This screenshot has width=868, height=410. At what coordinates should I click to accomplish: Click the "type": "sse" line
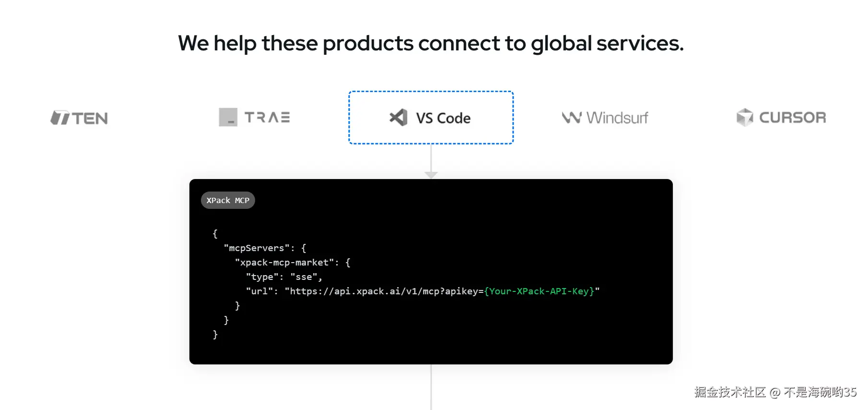pyautogui.click(x=284, y=277)
